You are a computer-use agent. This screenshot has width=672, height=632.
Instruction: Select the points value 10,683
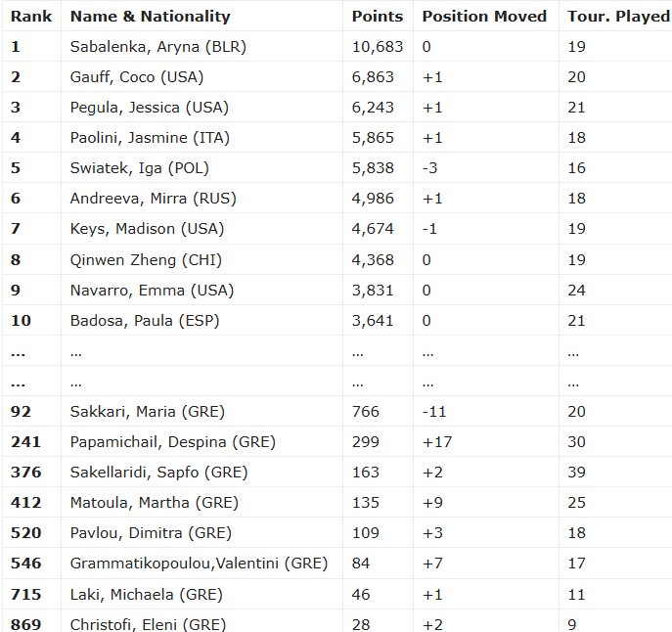[x=378, y=46]
